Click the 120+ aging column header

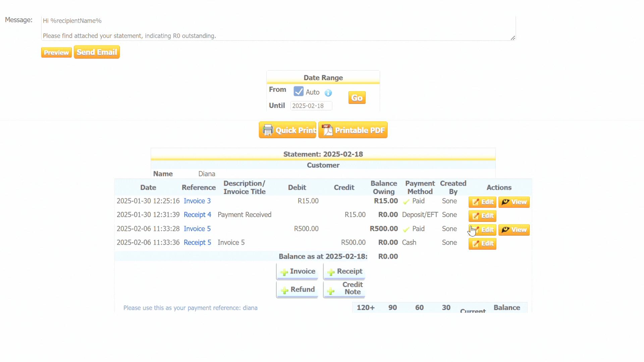point(366,308)
